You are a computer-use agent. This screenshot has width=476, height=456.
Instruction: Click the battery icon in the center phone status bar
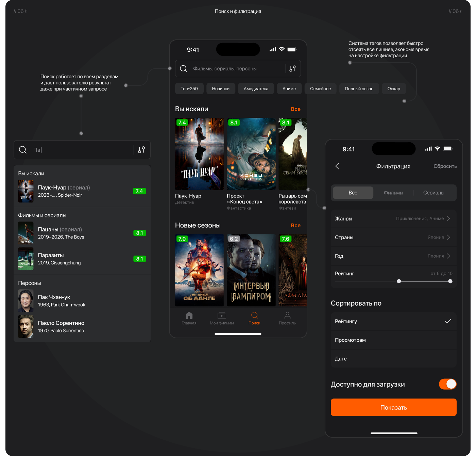292,49
